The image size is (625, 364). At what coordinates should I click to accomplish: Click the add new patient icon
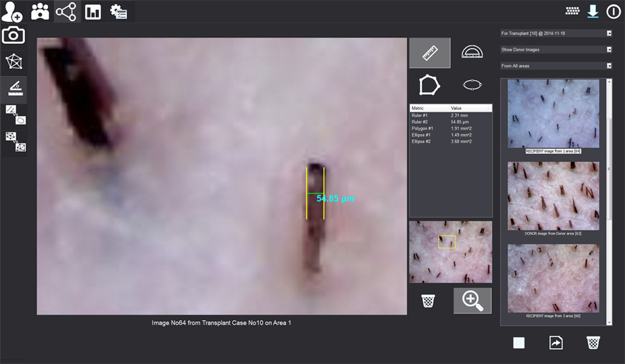tap(12, 11)
